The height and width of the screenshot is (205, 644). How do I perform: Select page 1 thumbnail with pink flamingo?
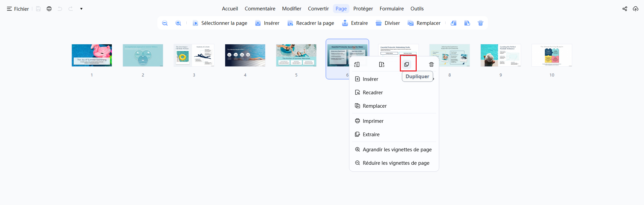(x=92, y=55)
